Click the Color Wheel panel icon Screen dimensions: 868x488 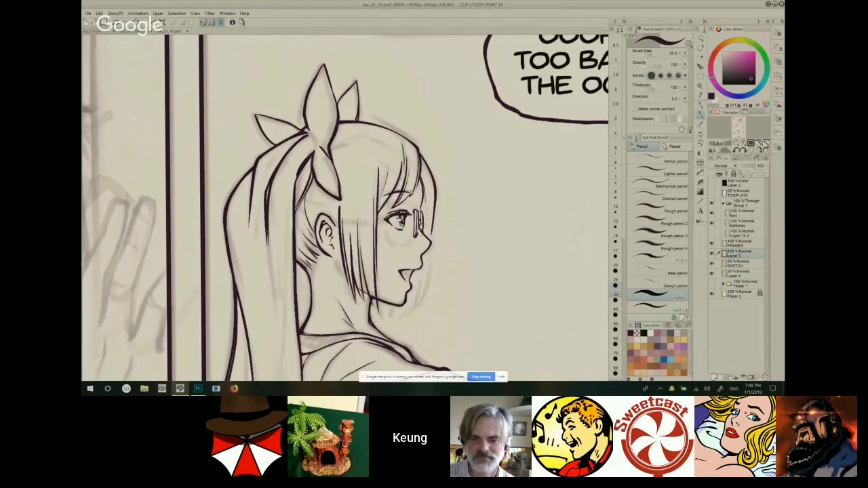[719, 29]
